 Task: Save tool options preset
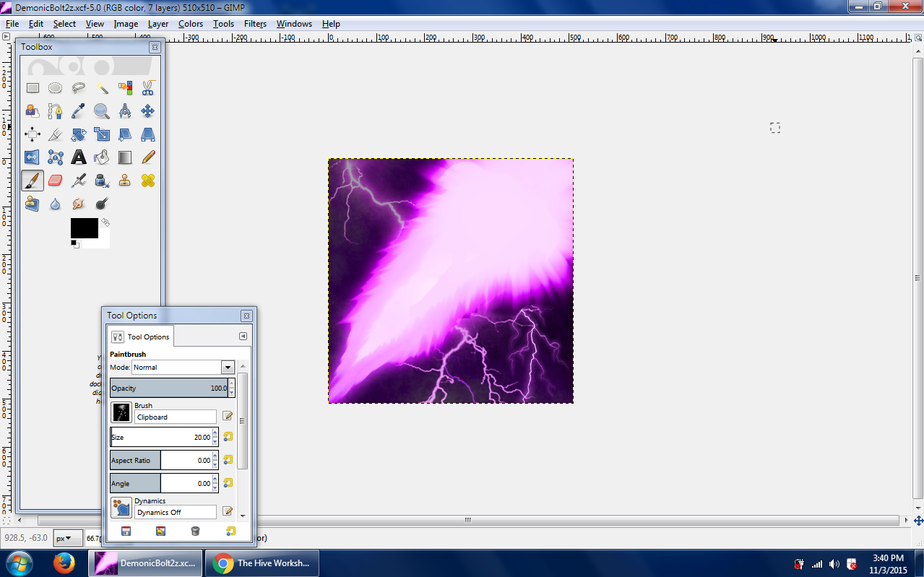pos(126,531)
